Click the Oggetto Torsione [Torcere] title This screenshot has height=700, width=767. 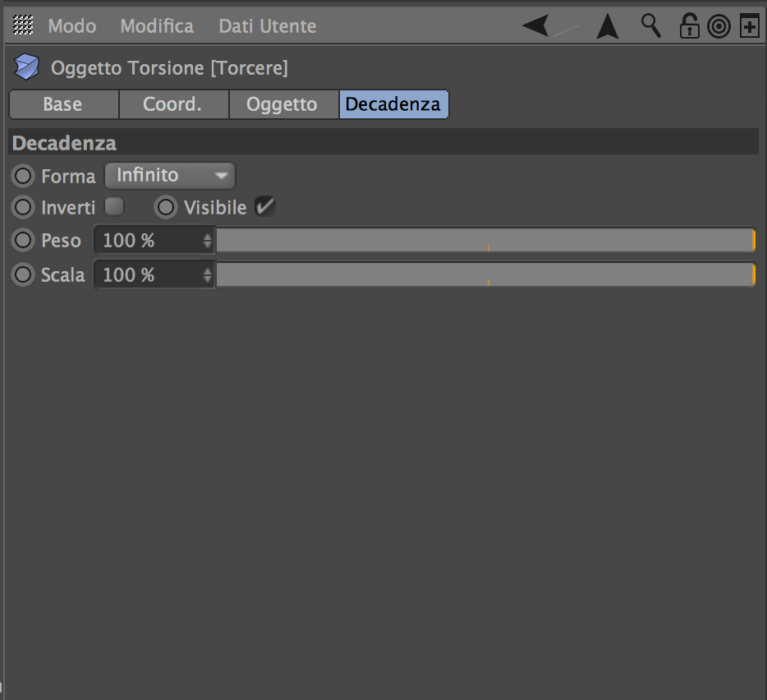[170, 68]
